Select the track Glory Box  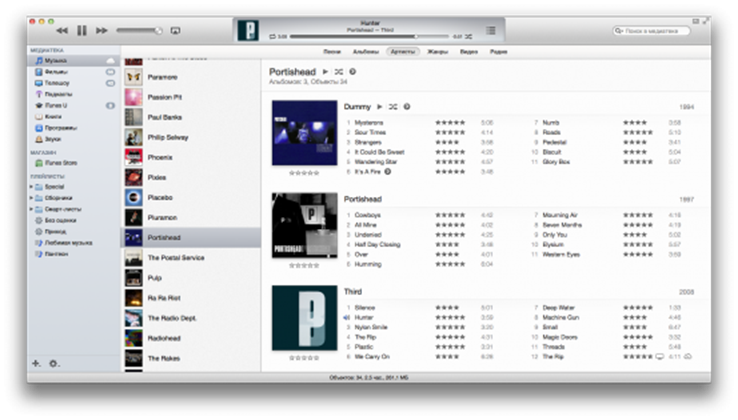[556, 162]
